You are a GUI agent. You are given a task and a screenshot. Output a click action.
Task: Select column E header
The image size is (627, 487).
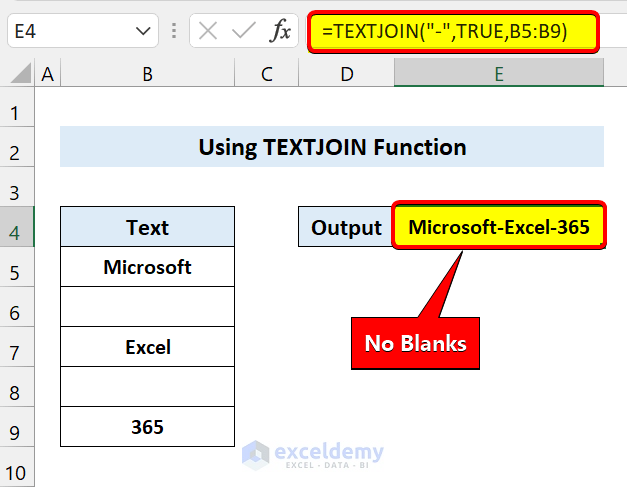pyautogui.click(x=499, y=74)
